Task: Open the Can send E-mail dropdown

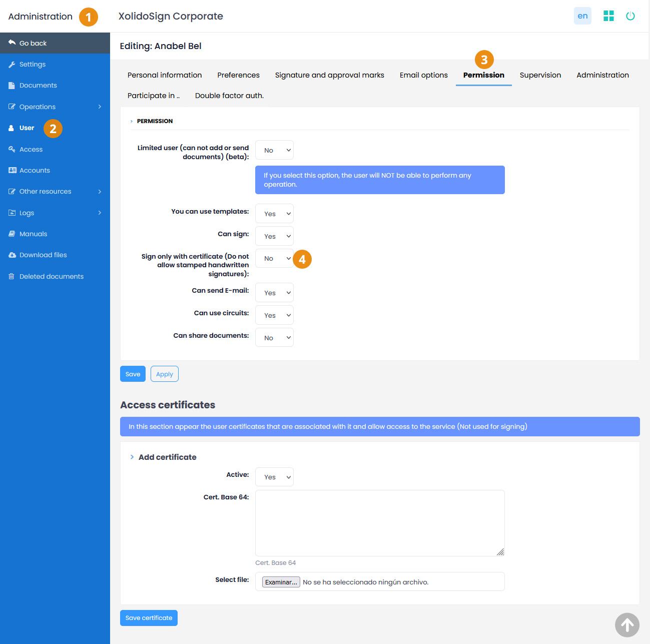Action: (x=274, y=293)
